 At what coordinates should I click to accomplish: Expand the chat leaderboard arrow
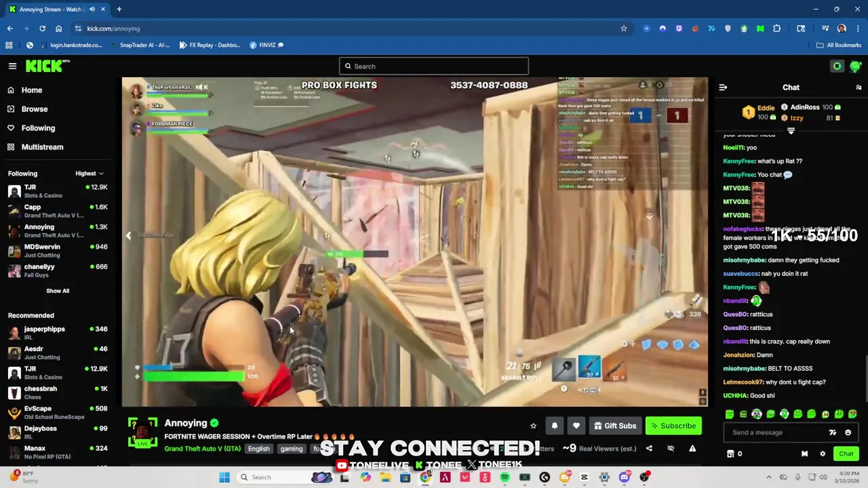click(791, 131)
